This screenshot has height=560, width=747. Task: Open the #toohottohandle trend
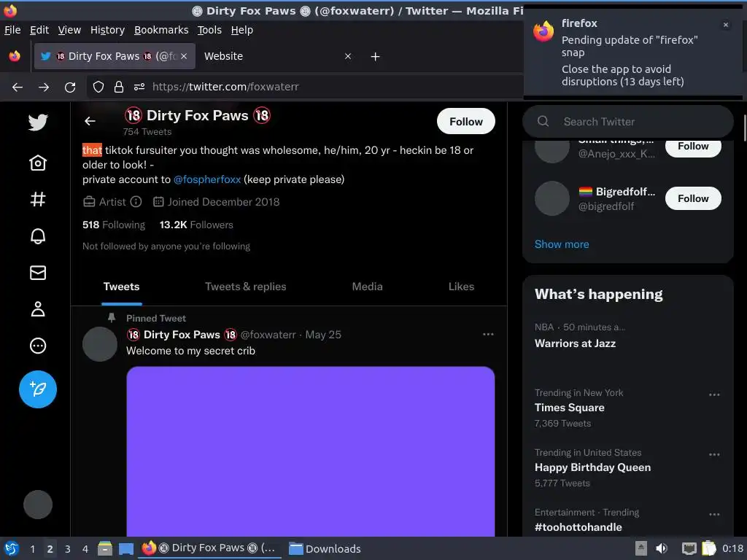(x=578, y=527)
